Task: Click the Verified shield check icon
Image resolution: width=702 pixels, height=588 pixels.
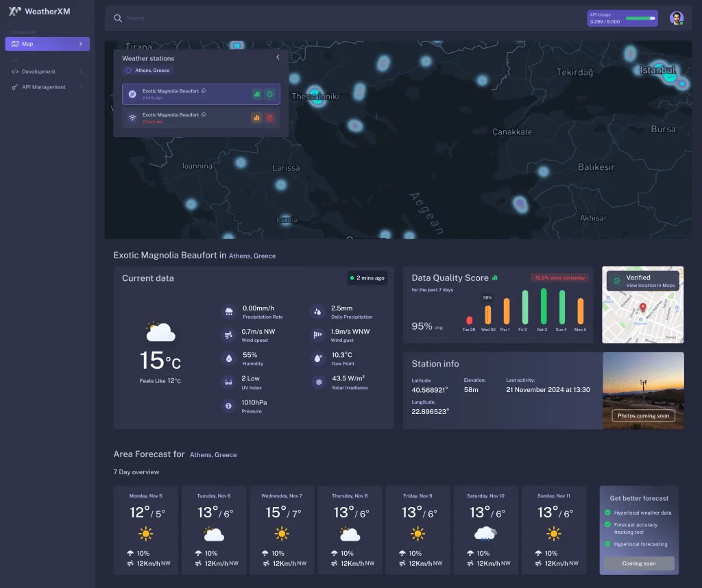Action: point(617,281)
